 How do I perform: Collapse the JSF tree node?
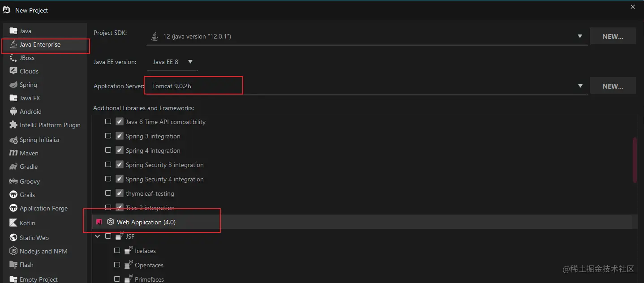(x=97, y=236)
